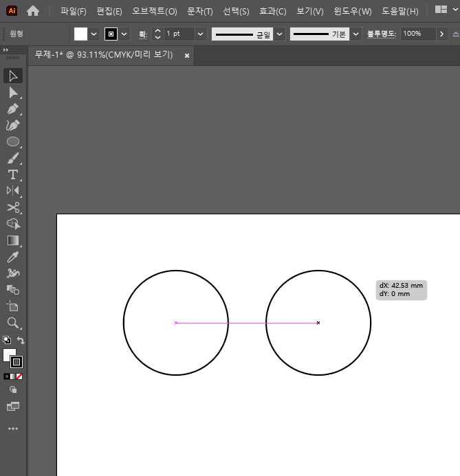Click the toolbar Stroke swatch

click(17, 362)
